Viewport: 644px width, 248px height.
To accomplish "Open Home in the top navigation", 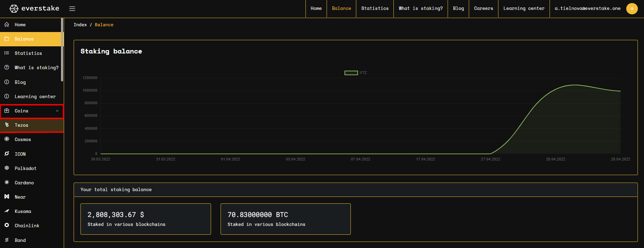I will [x=316, y=9].
